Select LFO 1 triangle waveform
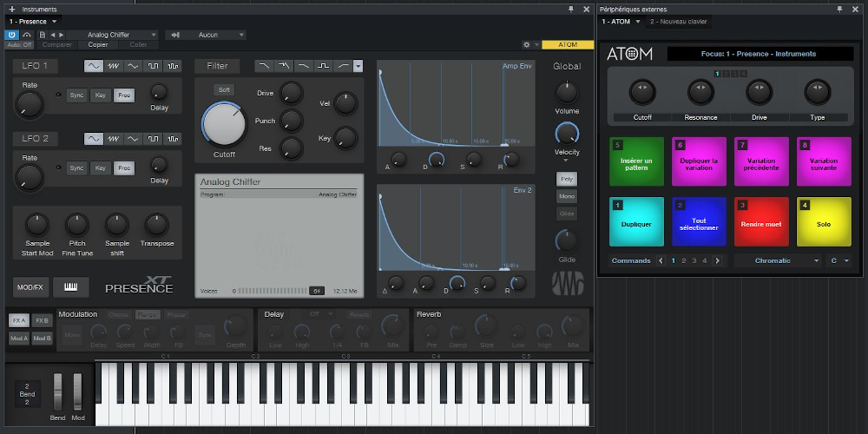Image resolution: width=868 pixels, height=434 pixels. pos(133,66)
